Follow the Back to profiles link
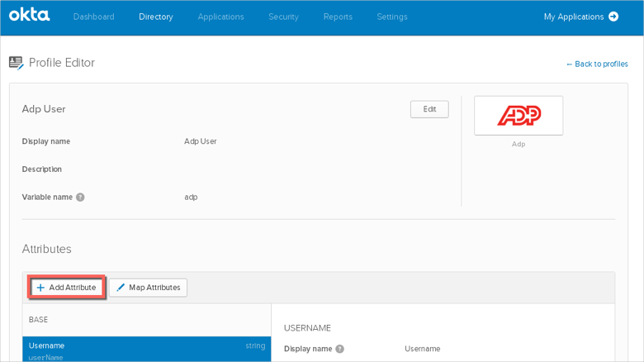 coord(596,64)
